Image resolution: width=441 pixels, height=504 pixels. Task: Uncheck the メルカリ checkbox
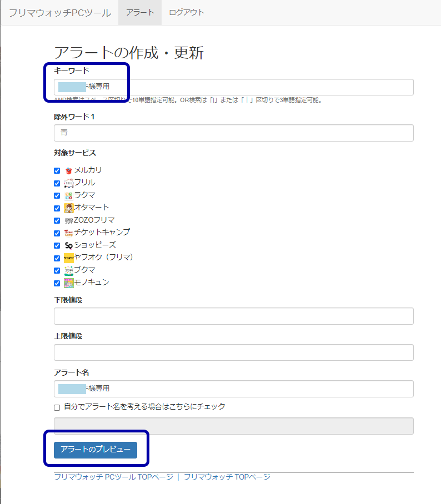coord(57,171)
